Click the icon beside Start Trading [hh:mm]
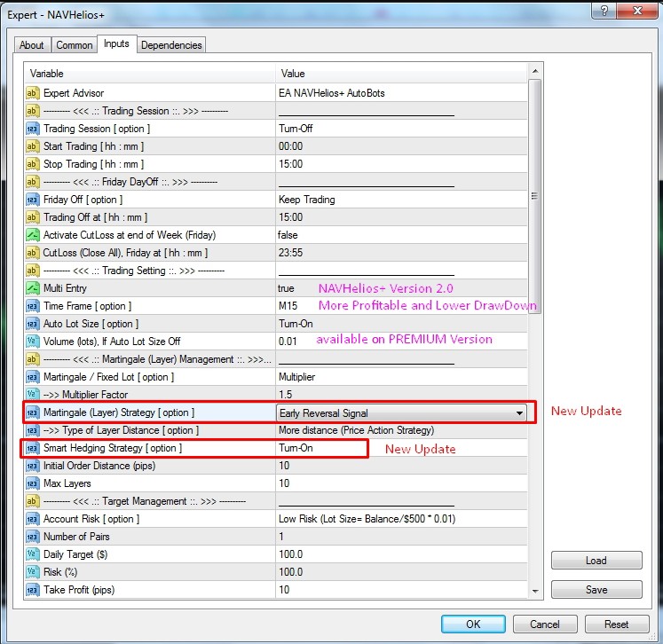Viewport: 663px width, 644px height. (x=33, y=146)
